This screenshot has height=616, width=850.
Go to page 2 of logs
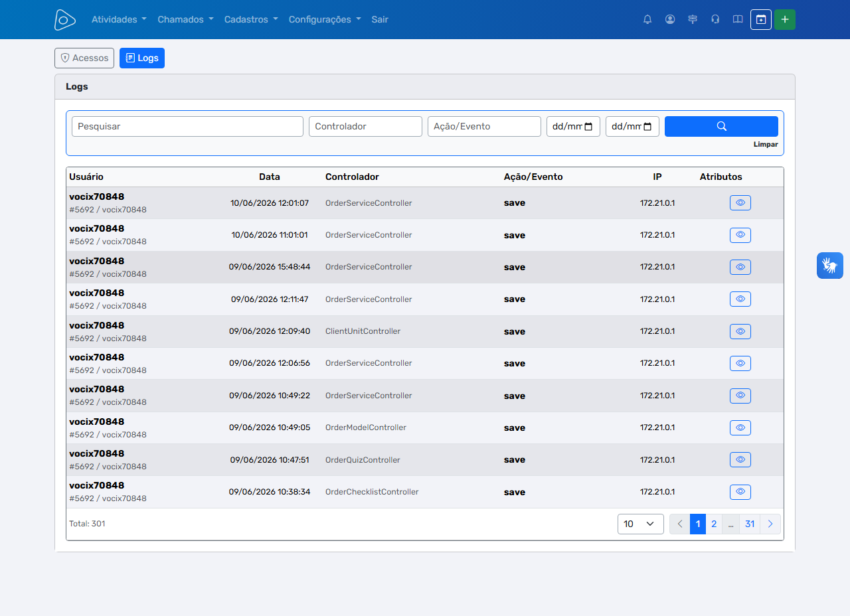tap(714, 524)
